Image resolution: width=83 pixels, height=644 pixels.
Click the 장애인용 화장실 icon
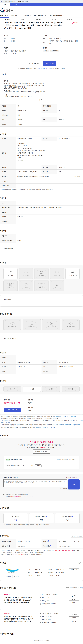tap(51, 325)
